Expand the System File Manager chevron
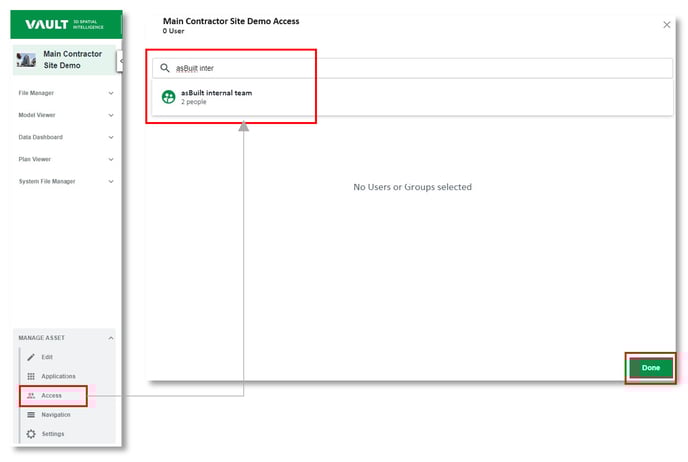The height and width of the screenshot is (462, 688). click(111, 181)
